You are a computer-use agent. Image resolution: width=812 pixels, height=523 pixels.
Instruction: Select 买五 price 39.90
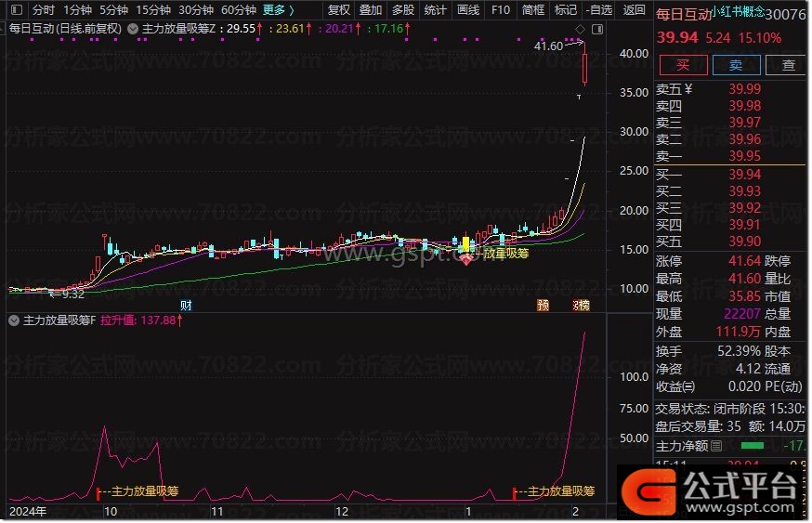pyautogui.click(x=745, y=242)
